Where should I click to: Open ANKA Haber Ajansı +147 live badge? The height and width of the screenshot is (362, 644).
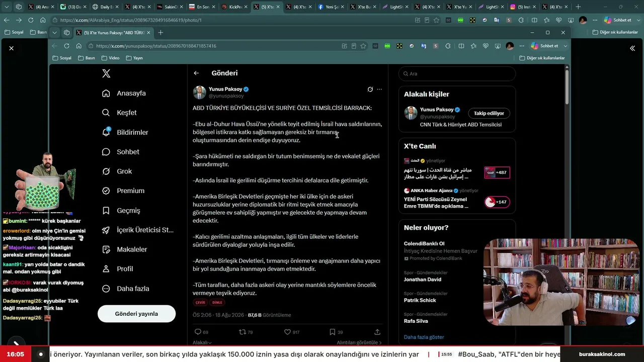497,202
